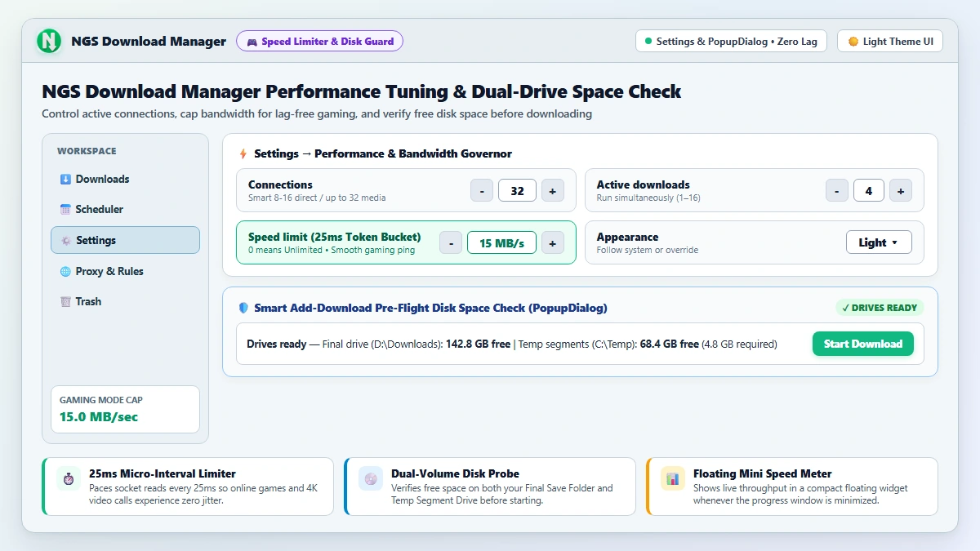
Task: Click the shield icon next to Disk Space Check
Action: [x=243, y=308]
